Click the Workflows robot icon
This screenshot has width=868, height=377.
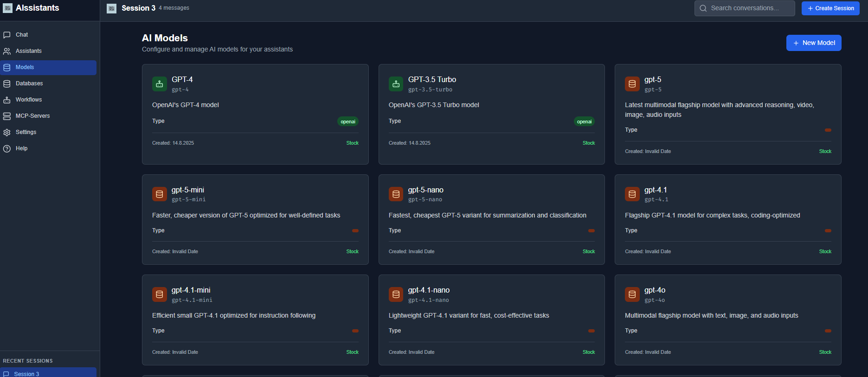click(7, 100)
